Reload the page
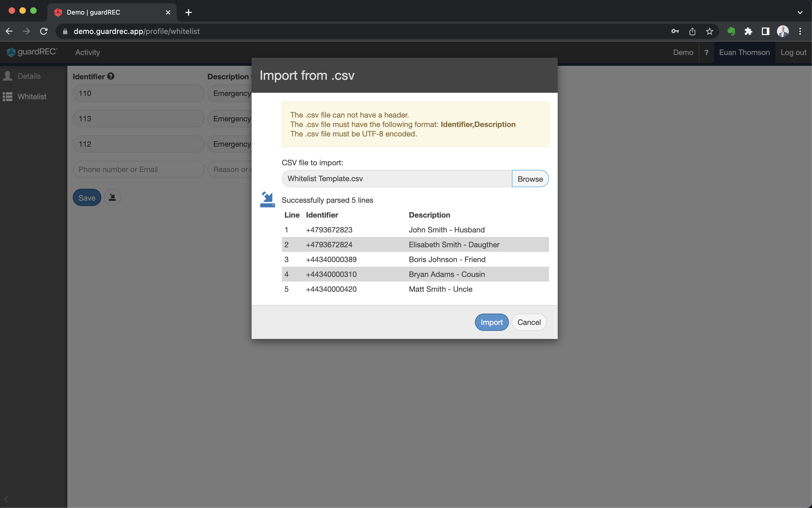The image size is (812, 508). [x=44, y=31]
